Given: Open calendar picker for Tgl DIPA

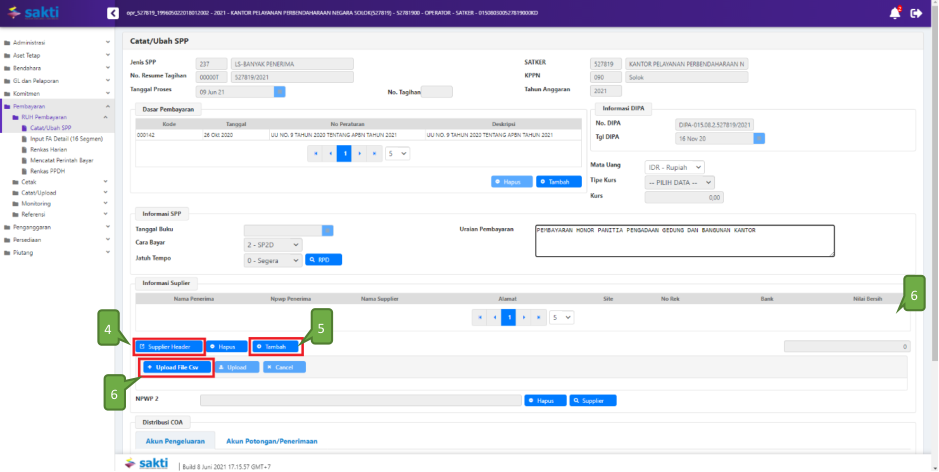Looking at the screenshot, I should [759, 138].
